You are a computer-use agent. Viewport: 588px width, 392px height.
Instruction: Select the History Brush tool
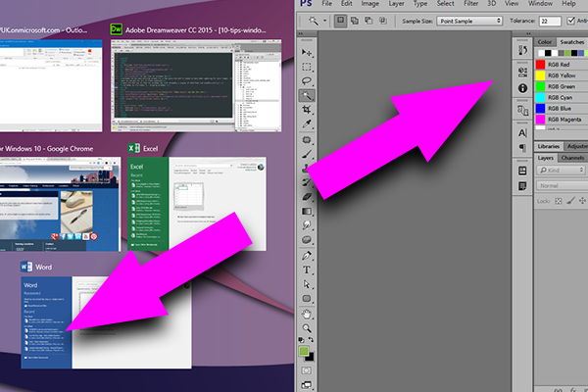pos(307,182)
